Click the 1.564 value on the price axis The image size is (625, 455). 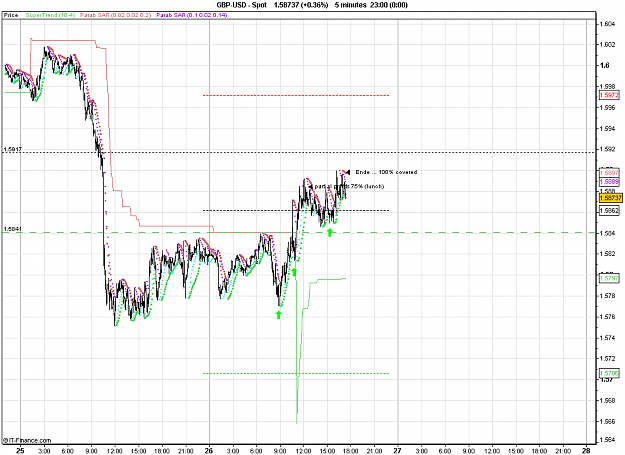607,440
